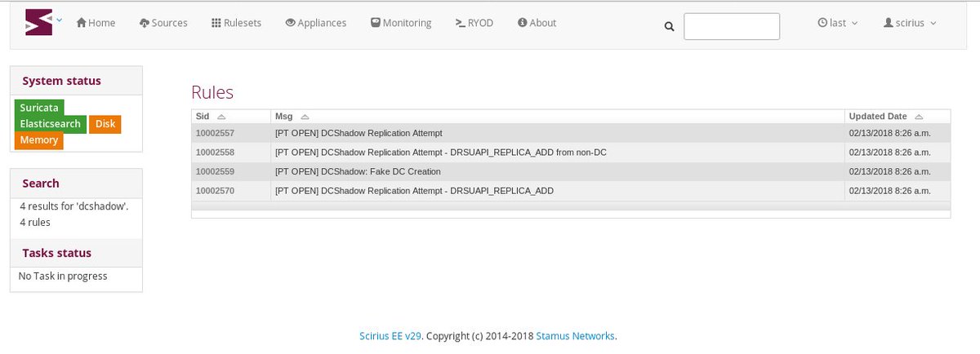Screen dimensions: 980x354
Task: Open the 'last' time range dropdown
Action: click(x=838, y=23)
